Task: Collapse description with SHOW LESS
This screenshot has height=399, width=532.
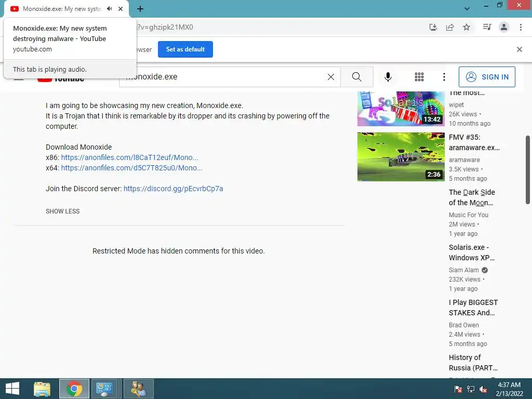Action: coord(63,211)
